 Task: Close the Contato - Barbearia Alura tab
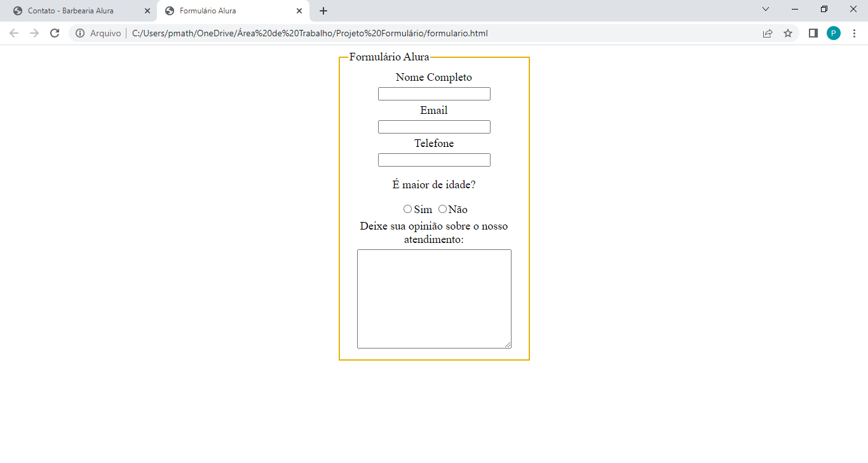(x=147, y=11)
